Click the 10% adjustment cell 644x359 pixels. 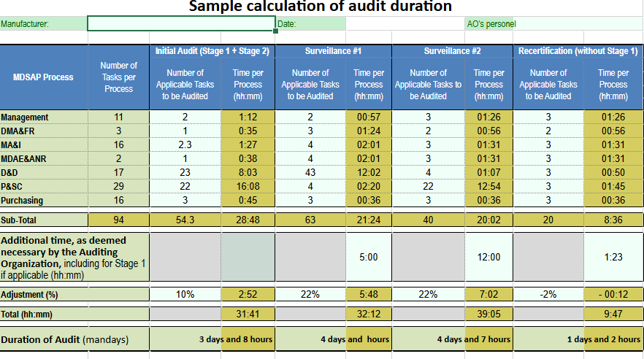point(185,295)
